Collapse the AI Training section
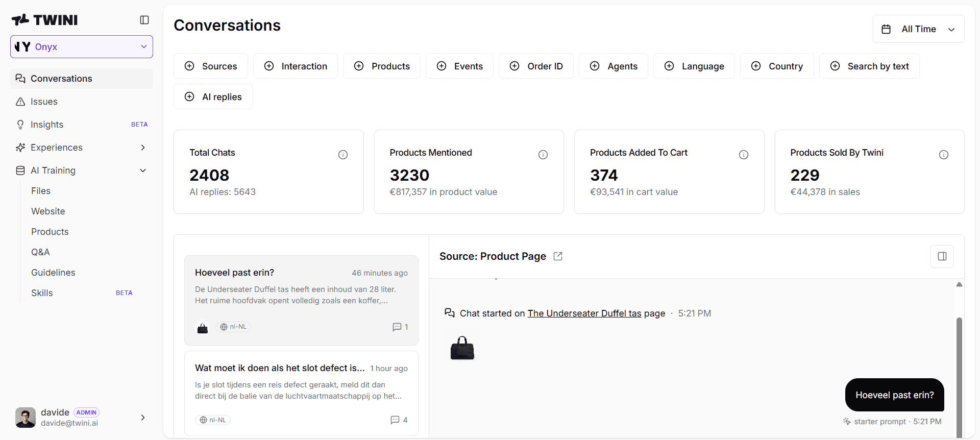 [143, 170]
